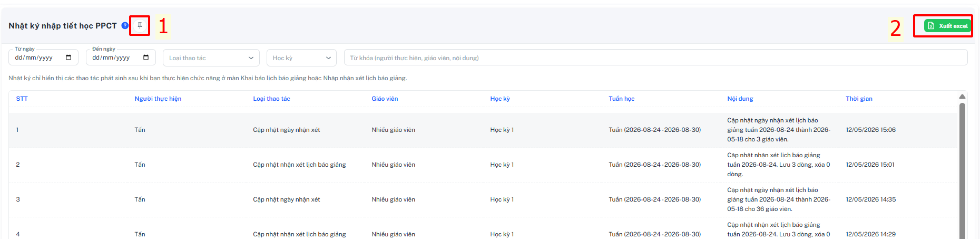980x239 pixels.
Task: Click STT number 3 cell
Action: pos(18,199)
